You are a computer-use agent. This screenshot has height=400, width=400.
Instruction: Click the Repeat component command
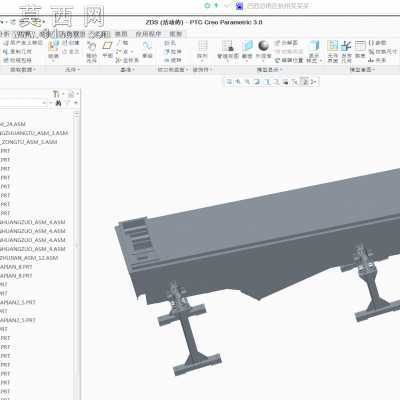(71, 52)
